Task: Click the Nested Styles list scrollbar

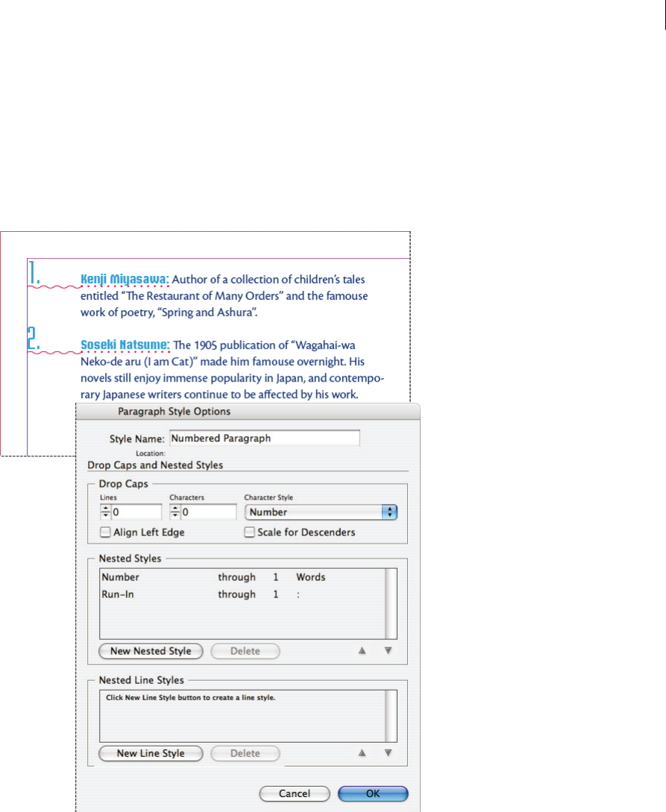Action: click(391, 604)
